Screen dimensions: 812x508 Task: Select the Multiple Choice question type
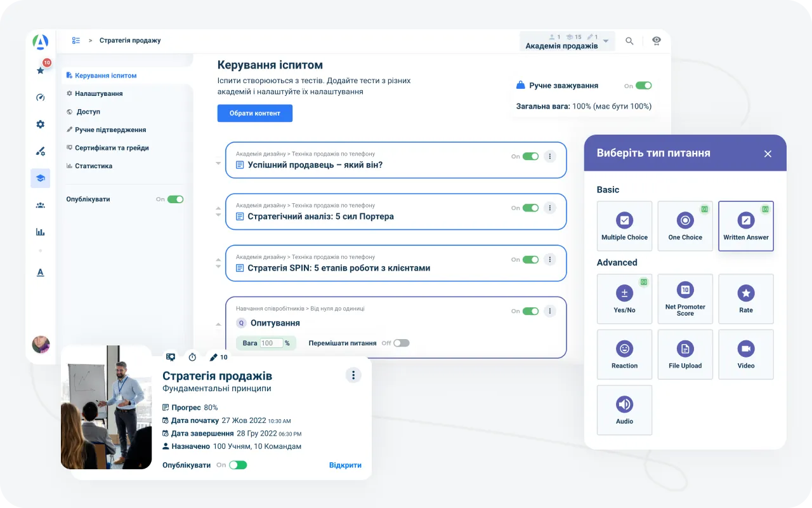click(624, 225)
